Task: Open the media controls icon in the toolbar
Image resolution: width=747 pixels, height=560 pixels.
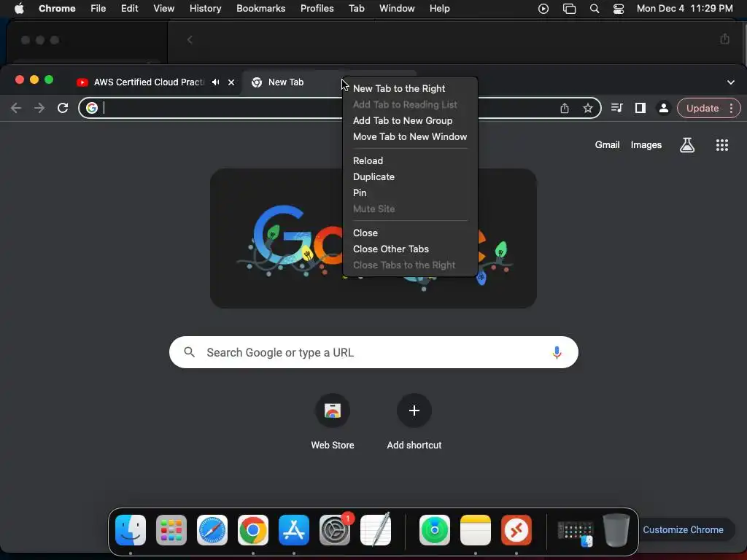Action: pos(617,108)
